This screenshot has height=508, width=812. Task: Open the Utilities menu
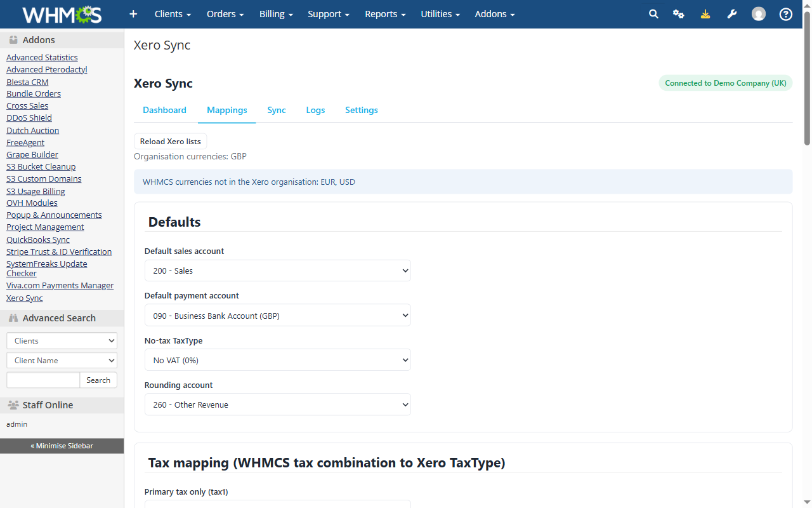tap(440, 14)
